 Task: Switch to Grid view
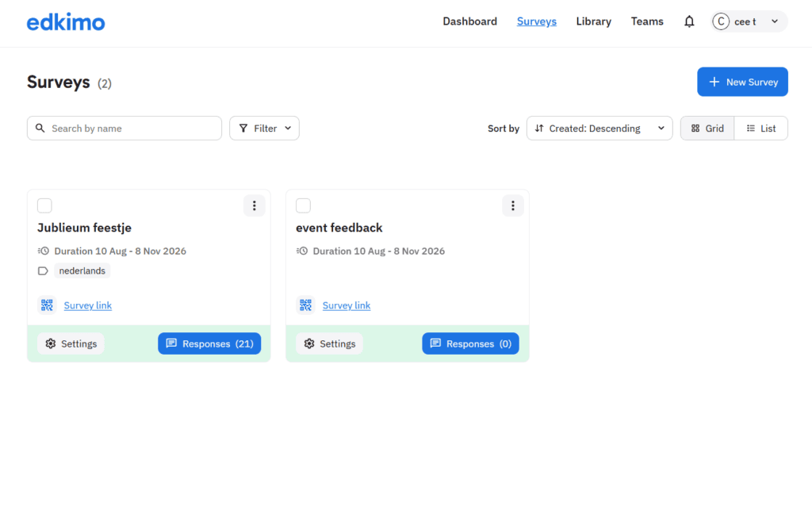pyautogui.click(x=707, y=128)
